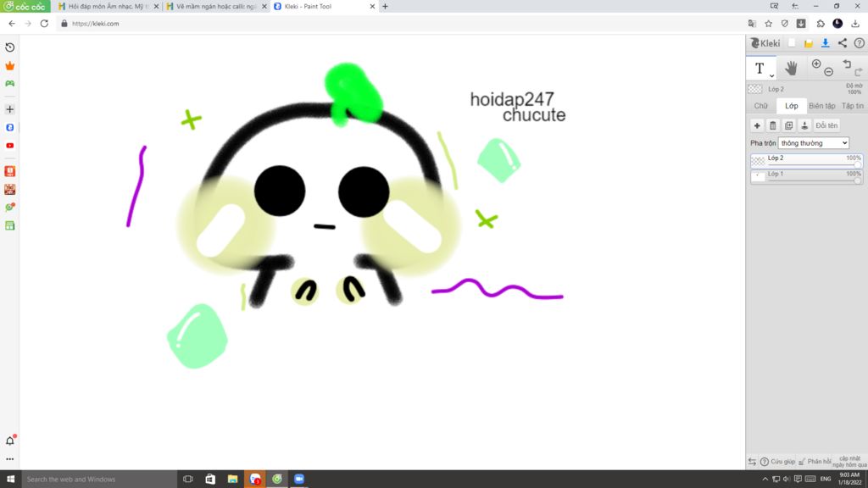Merge the layer down with stamp icon
Viewport: 868px width, 488px height.
tap(805, 125)
